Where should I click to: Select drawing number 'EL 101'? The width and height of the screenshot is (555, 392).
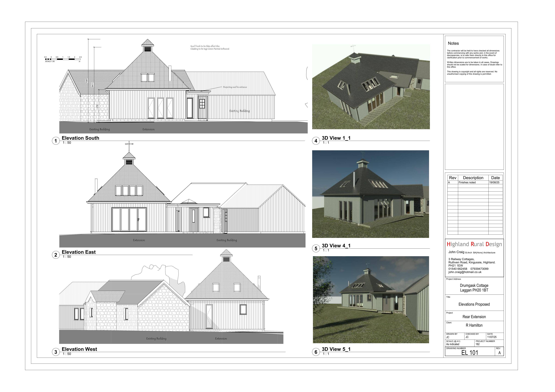(470, 353)
